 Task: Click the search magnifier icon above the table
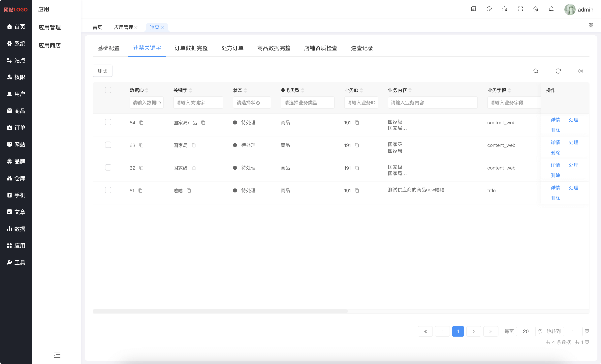pos(536,71)
